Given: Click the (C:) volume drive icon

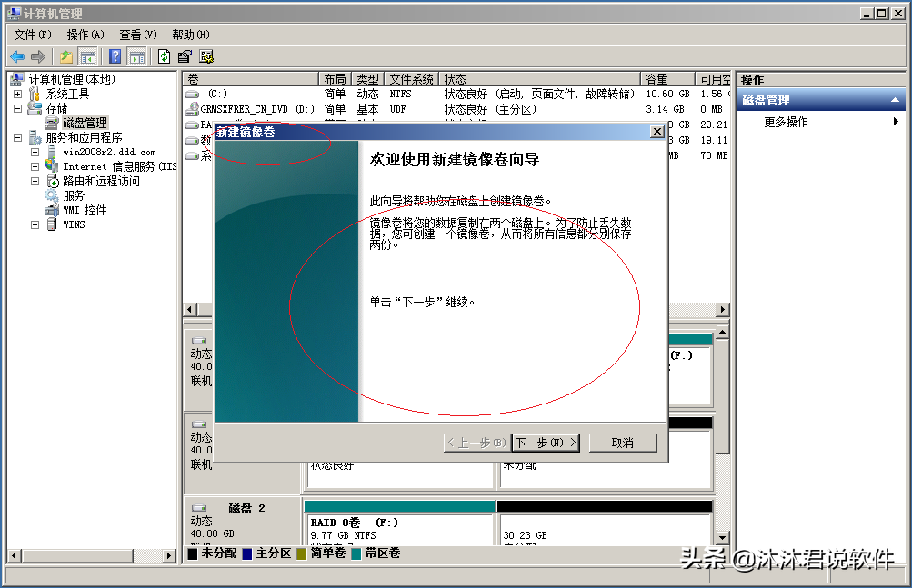Looking at the screenshot, I should (192, 94).
